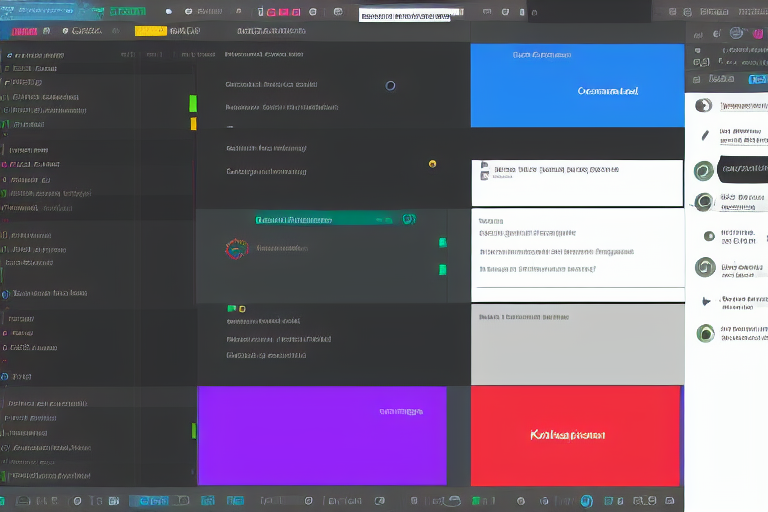Click the pencil edit icon in the right sidebar
Image resolution: width=768 pixels, height=512 pixels.
tap(705, 135)
